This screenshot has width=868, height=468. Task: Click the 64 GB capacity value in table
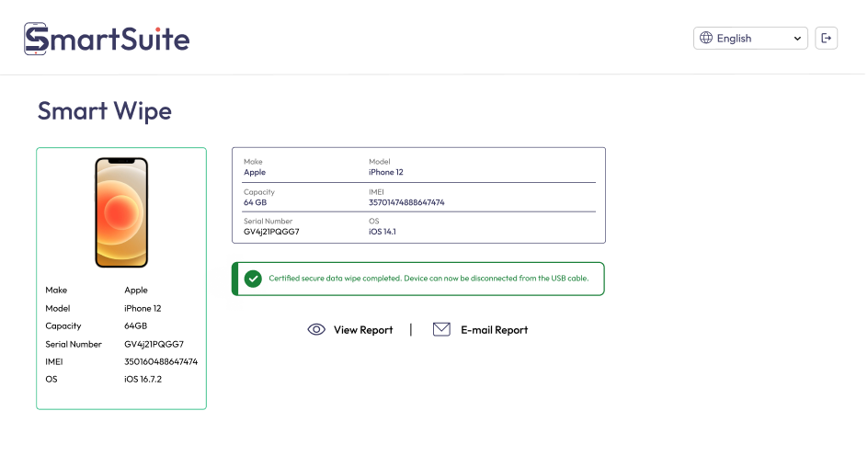(255, 202)
